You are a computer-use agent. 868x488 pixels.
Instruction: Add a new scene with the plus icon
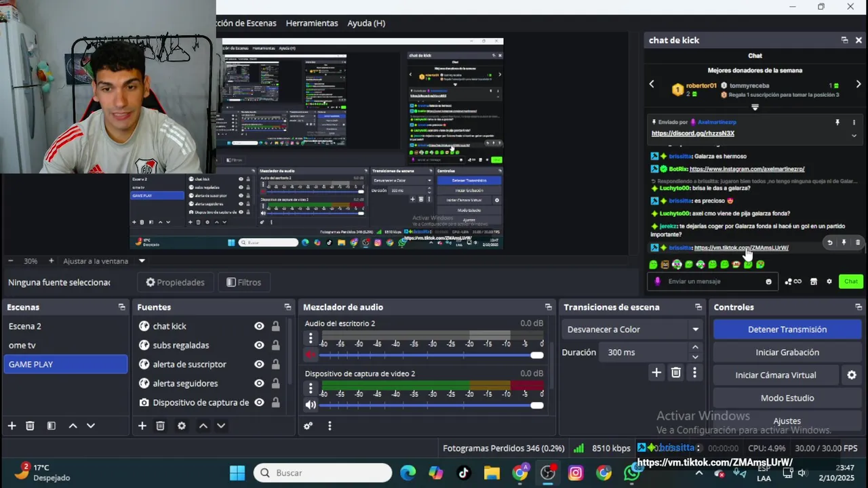point(12,426)
